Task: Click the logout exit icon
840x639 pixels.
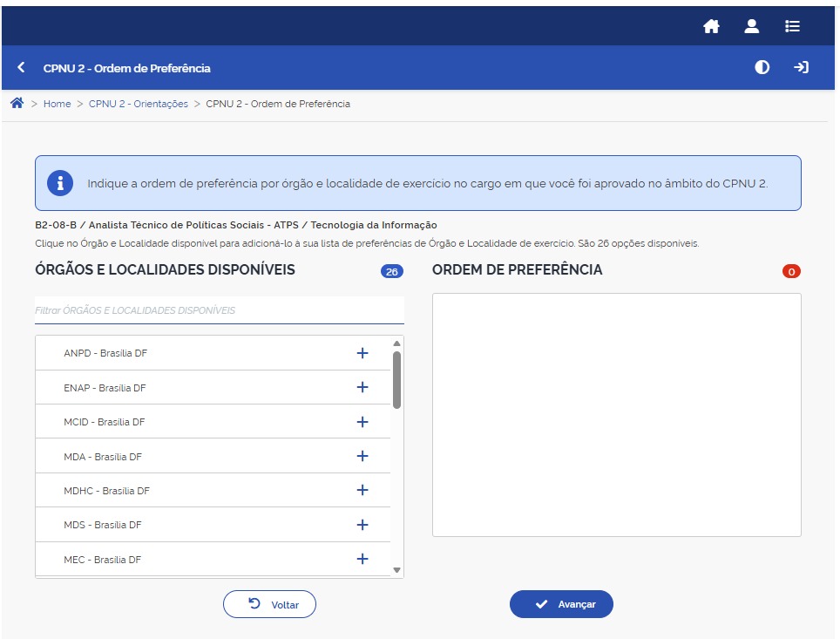Action: pyautogui.click(x=801, y=67)
